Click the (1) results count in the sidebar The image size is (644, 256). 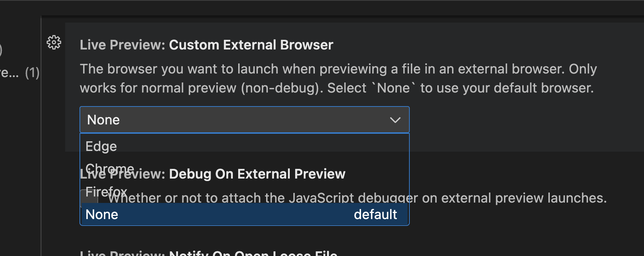click(x=32, y=73)
